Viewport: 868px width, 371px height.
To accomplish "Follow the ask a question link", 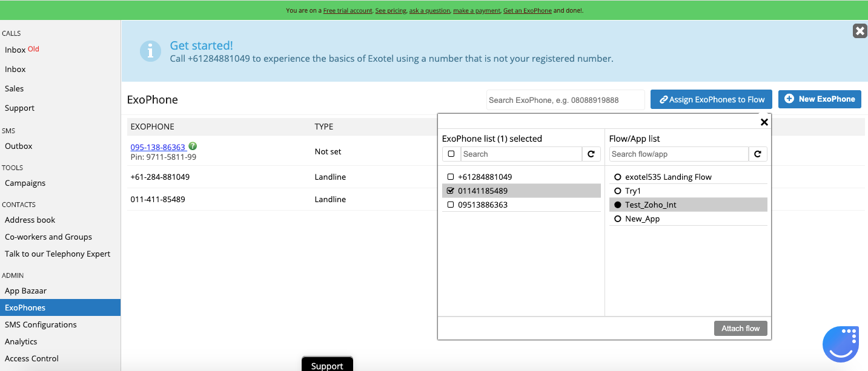I will coord(429,10).
